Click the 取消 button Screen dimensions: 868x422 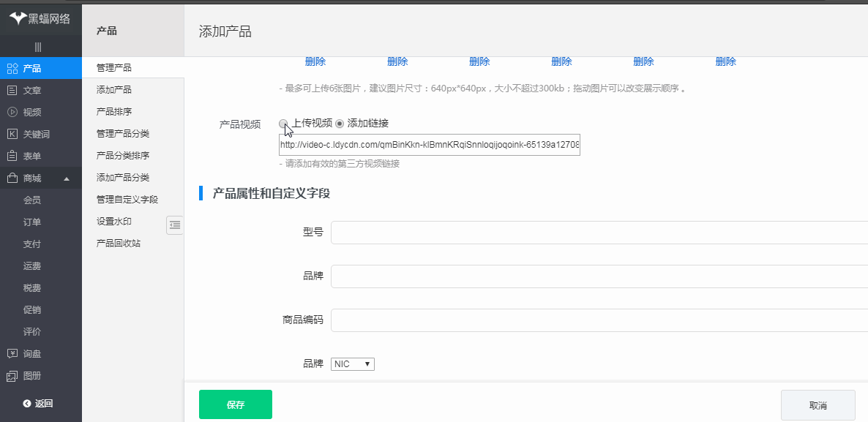(818, 405)
